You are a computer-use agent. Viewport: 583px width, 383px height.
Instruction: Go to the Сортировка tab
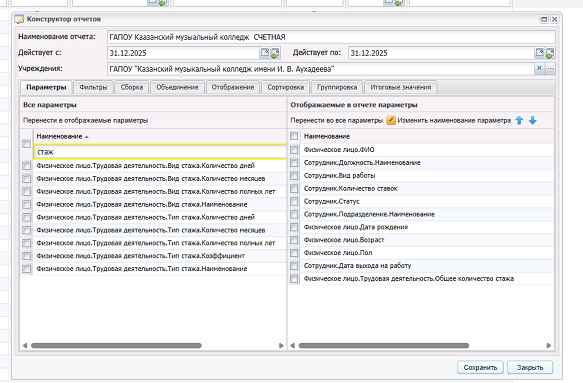pyautogui.click(x=286, y=87)
